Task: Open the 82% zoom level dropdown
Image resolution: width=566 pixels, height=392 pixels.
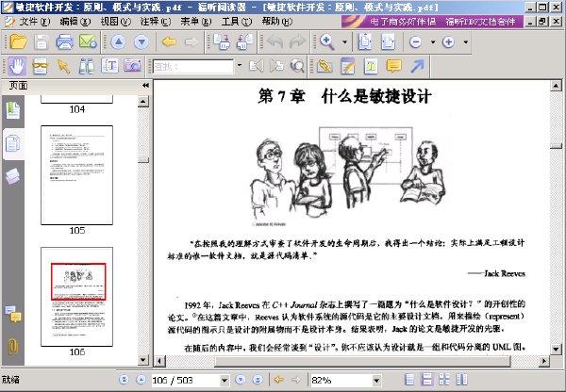Action: [x=376, y=380]
